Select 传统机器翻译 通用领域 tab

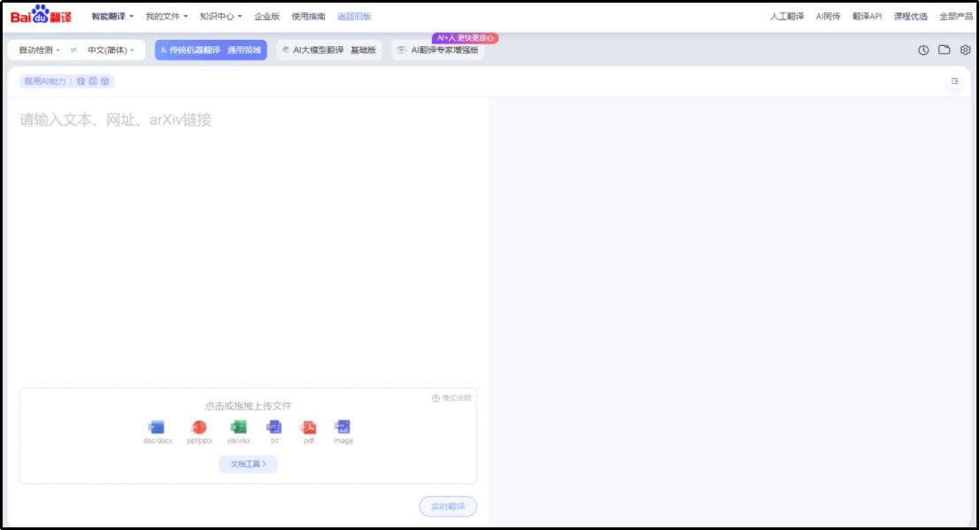(211, 50)
